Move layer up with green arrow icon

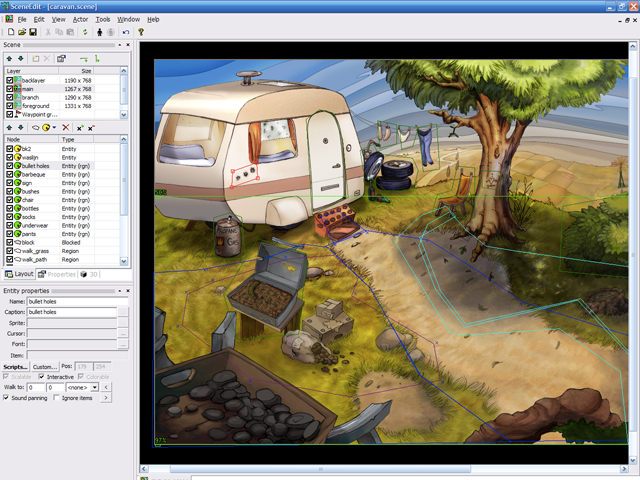pos(9,59)
